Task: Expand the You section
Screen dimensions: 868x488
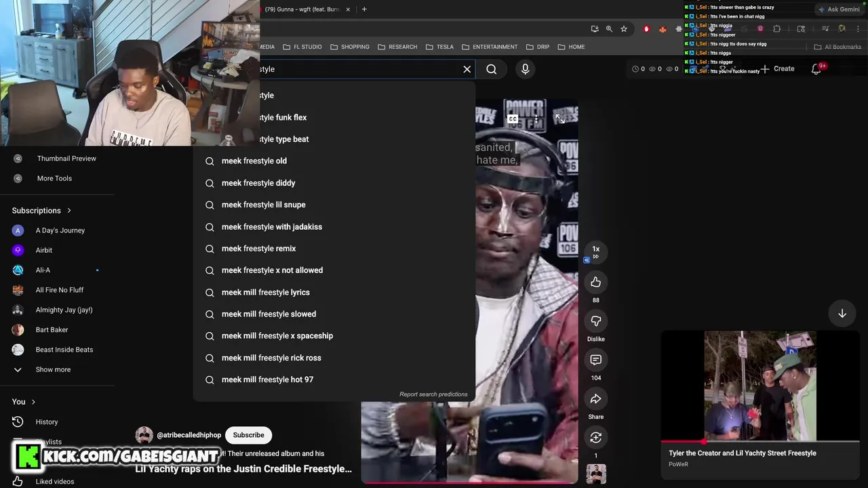Action: (x=24, y=402)
